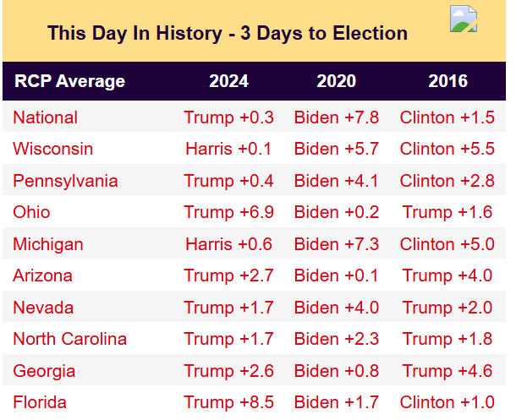Click Florida 2024 Trump +8.5 value
Viewport: 516px width, 420px height.
(x=228, y=402)
